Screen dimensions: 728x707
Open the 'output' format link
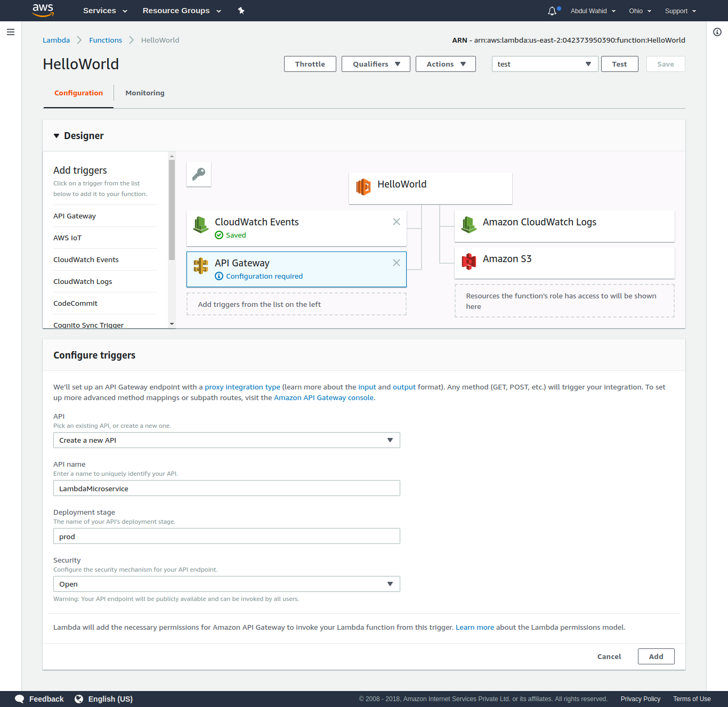tap(404, 387)
